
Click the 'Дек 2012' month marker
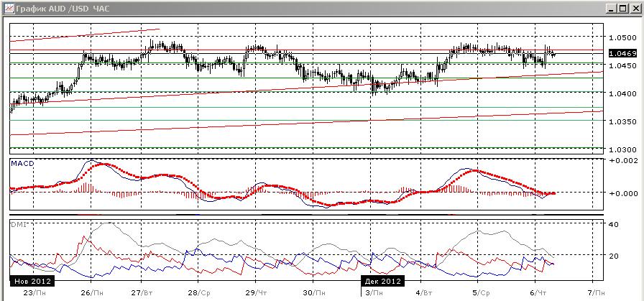(x=382, y=282)
